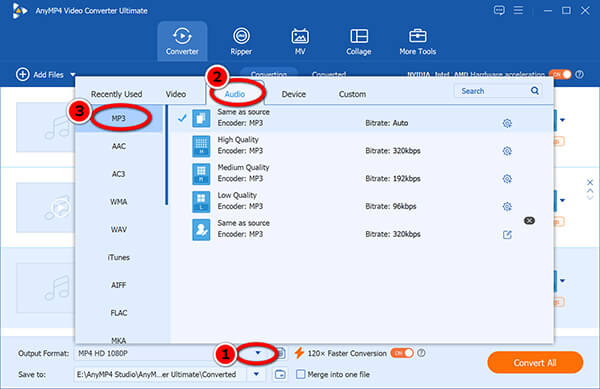Open first file's format dropdown arrow
The width and height of the screenshot is (600, 389).
pos(562,120)
